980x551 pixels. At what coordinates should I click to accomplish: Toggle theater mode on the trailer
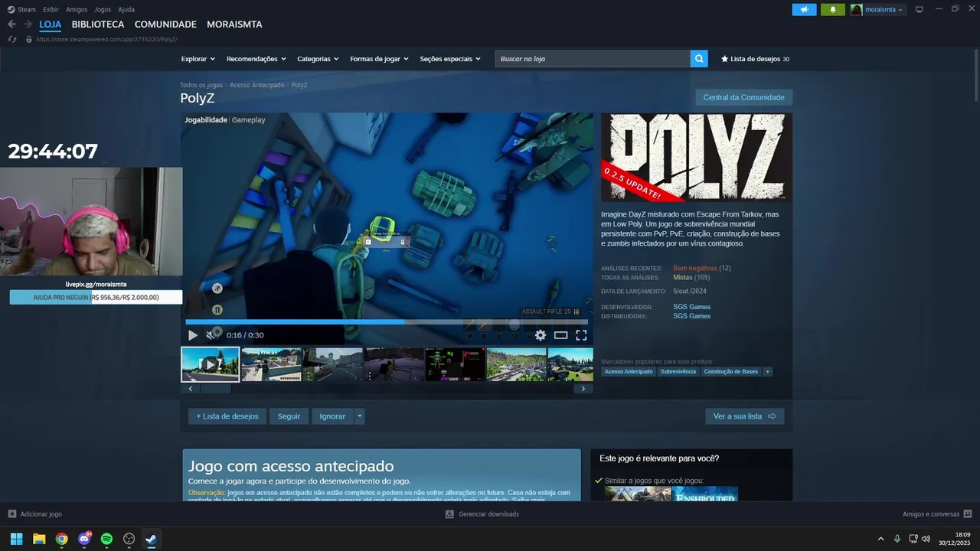point(560,335)
